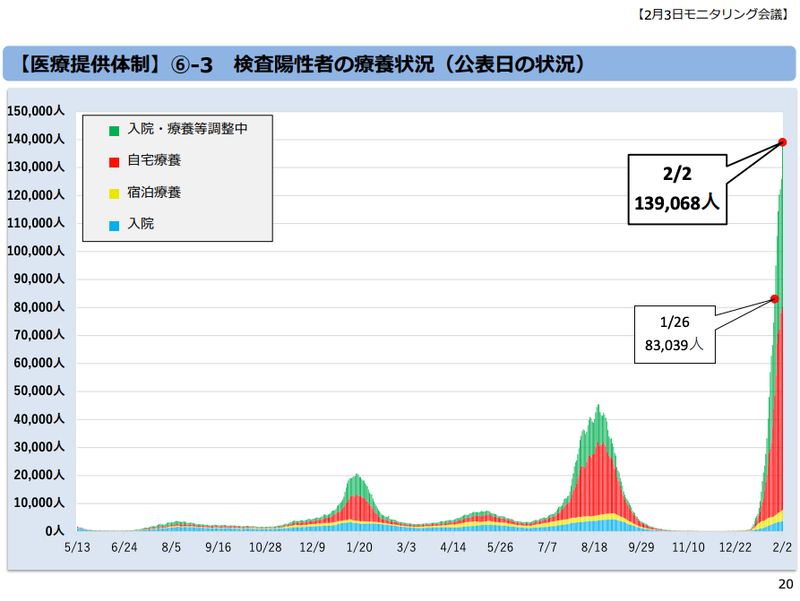Select the 2/2 139,068人 callout box
Screen dimensions: 800x601
(x=677, y=187)
